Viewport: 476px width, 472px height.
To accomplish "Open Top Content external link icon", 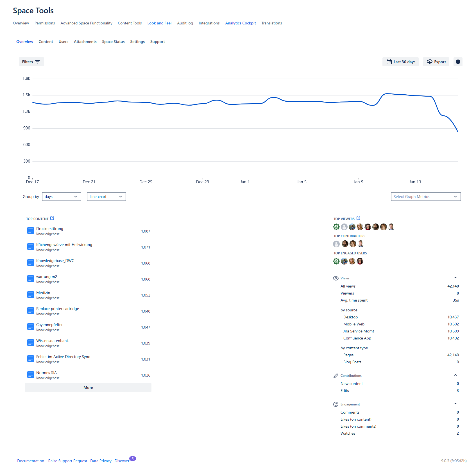I will tap(52, 218).
